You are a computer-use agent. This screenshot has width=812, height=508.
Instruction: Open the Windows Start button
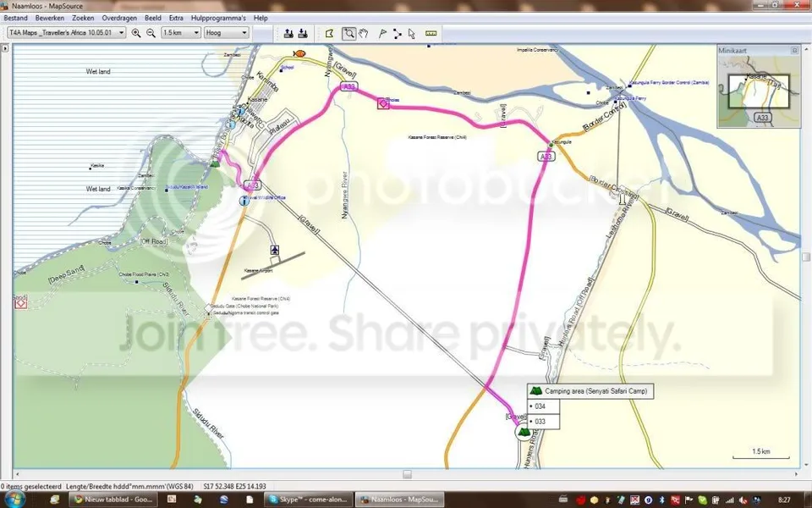15,500
